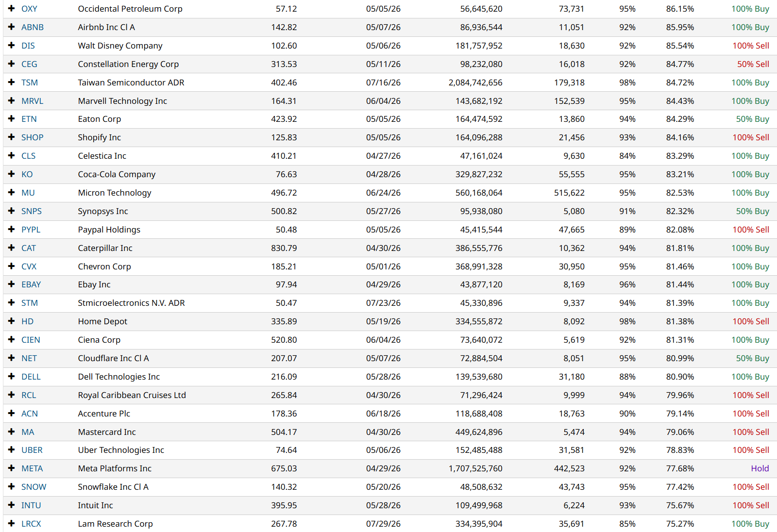Image resolution: width=777 pixels, height=532 pixels.
Task: Expand the ABNB row details
Action: pos(12,27)
